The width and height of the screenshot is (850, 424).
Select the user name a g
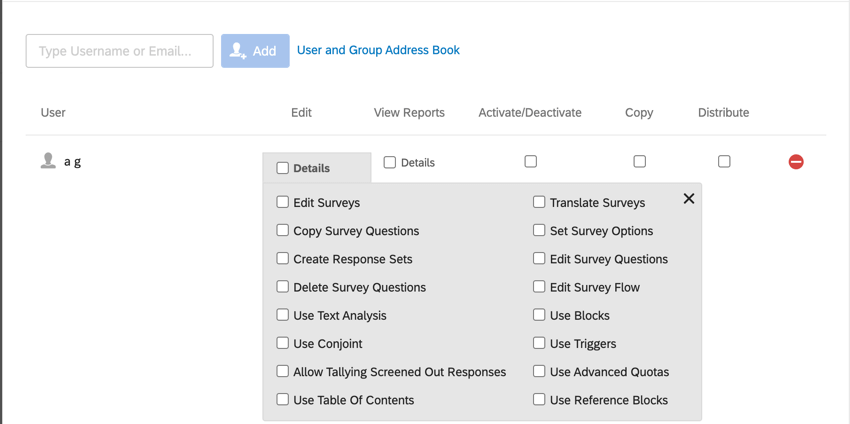(x=73, y=162)
